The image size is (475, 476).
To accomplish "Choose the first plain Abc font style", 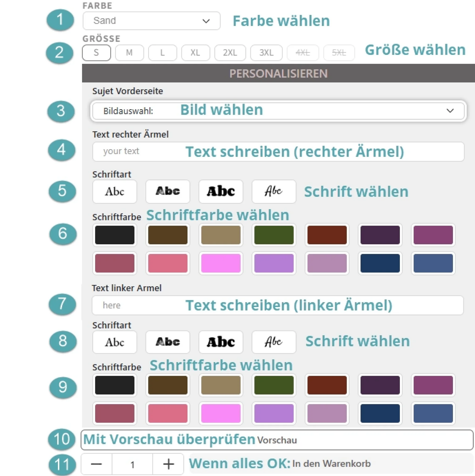I will point(114,192).
